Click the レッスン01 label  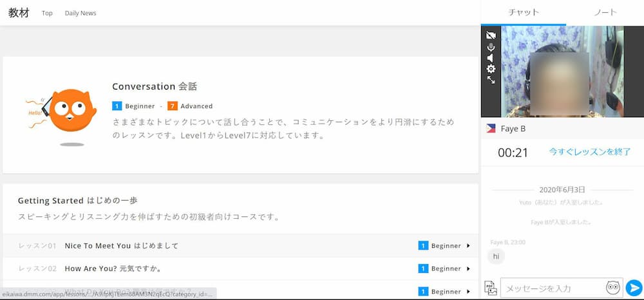pos(37,246)
